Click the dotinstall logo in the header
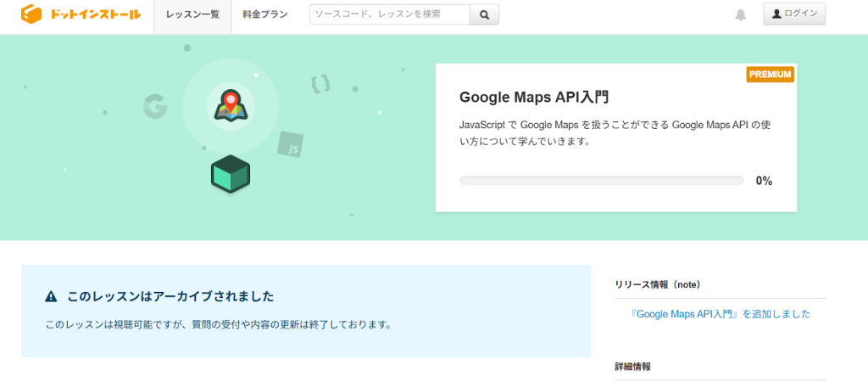Image resolution: width=868 pixels, height=387 pixels. point(81,14)
